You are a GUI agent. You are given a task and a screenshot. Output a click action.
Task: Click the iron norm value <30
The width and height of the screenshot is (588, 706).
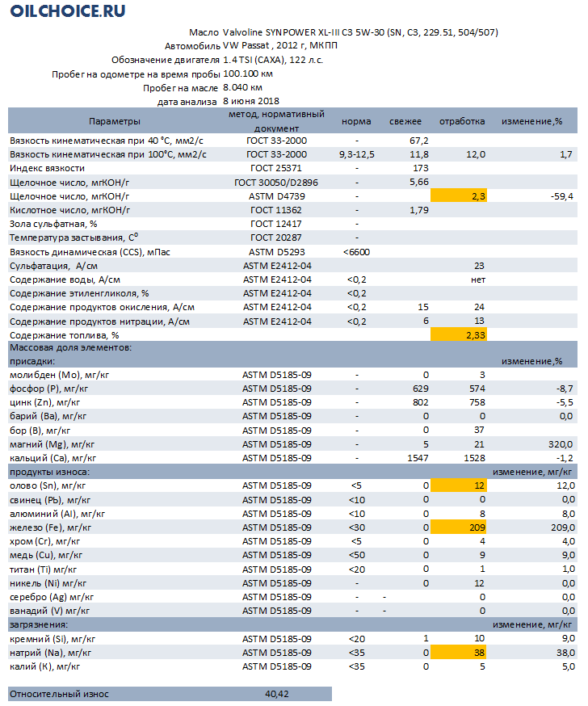coord(356,527)
